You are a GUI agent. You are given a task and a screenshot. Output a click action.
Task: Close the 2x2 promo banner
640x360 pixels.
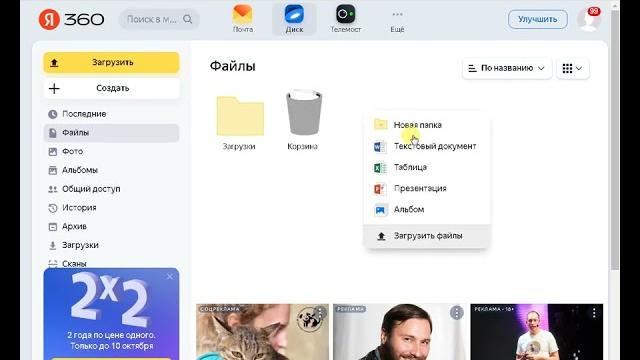pos(170,277)
